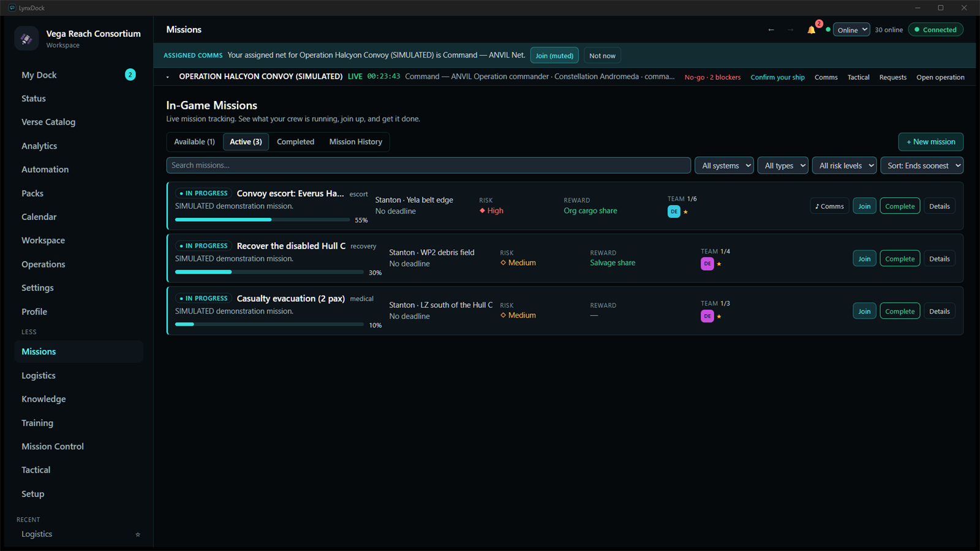The width and height of the screenshot is (980, 551).
Task: Open Knowledge in the sidebar
Action: tap(78, 399)
